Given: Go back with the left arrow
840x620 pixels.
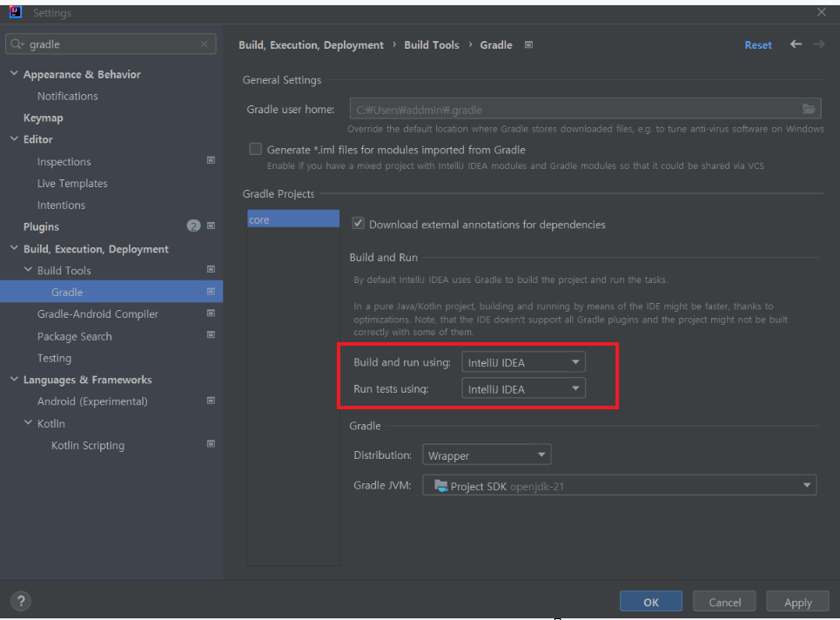Looking at the screenshot, I should coord(796,44).
